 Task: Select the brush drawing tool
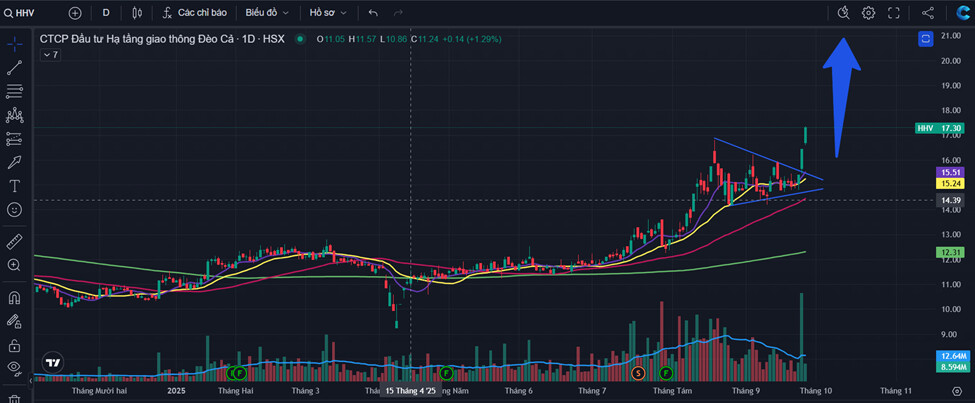point(14,162)
